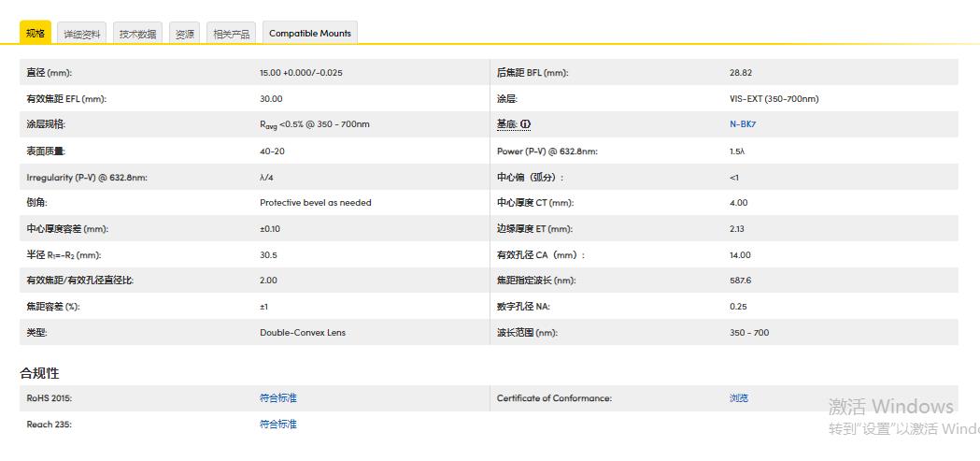Click the Protective bevel as needed text
This screenshot has width=980, height=461.
tap(315, 203)
